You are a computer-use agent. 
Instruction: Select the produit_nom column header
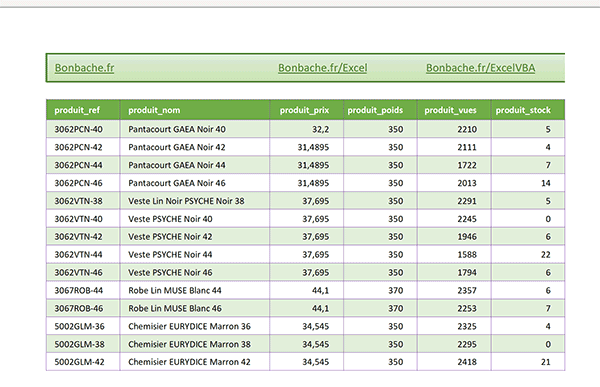tap(195, 110)
